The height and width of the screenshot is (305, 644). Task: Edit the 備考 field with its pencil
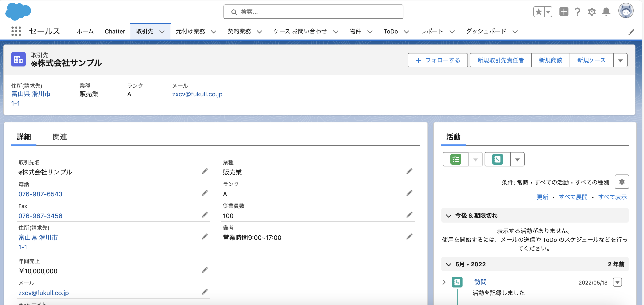pos(409,236)
